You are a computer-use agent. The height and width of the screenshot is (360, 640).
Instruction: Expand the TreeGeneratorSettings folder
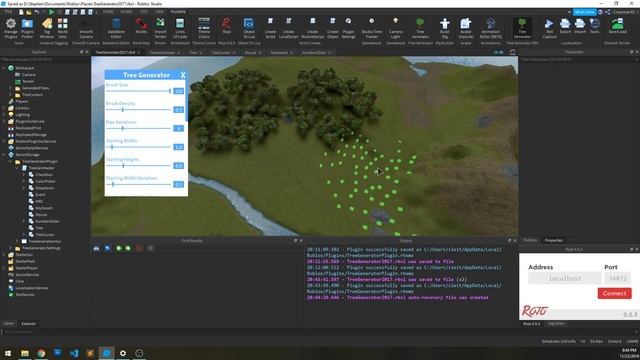(x=11, y=248)
